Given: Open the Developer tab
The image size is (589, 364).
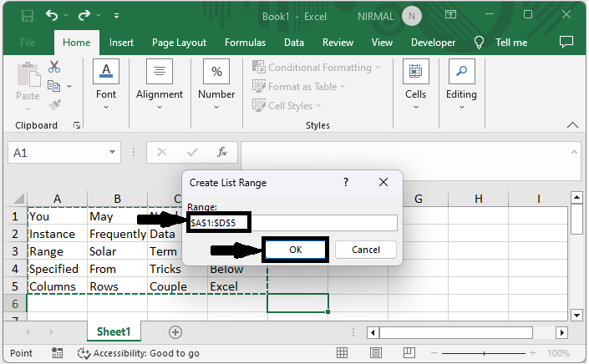Looking at the screenshot, I should 433,43.
